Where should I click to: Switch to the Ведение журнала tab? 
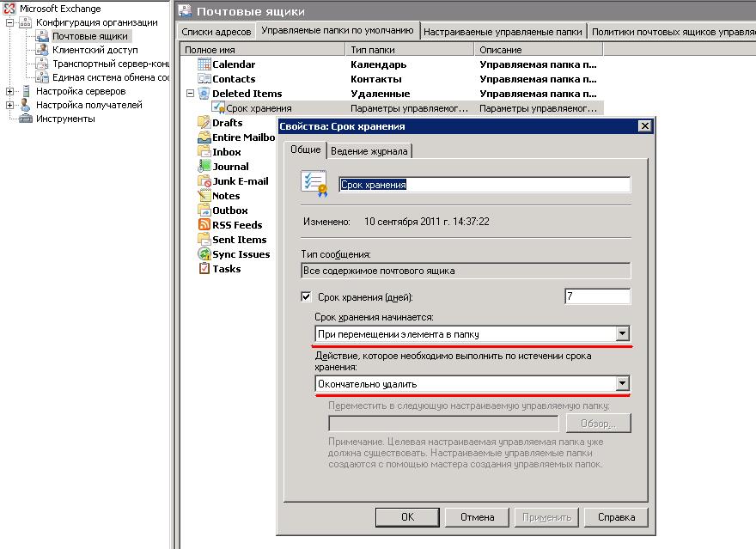(369, 151)
